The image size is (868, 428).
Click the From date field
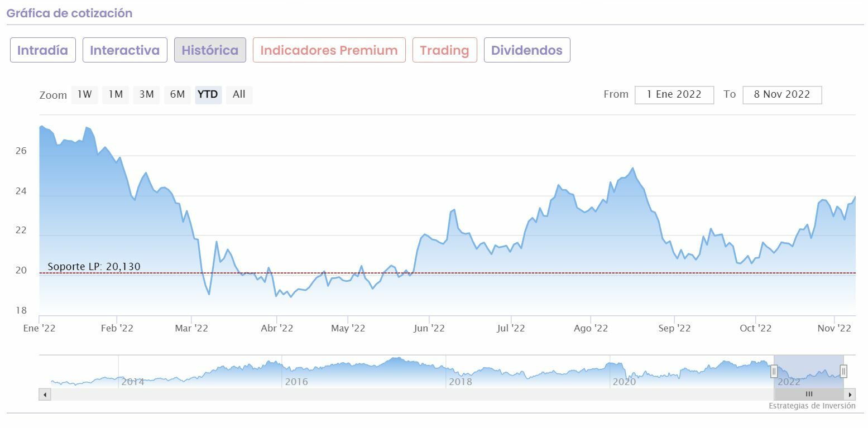pos(674,95)
